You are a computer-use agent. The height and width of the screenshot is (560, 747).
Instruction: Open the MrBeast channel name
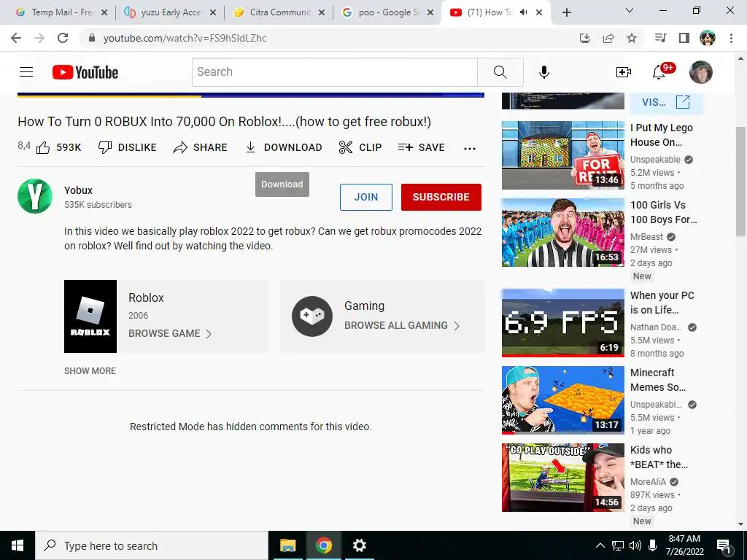coord(646,237)
